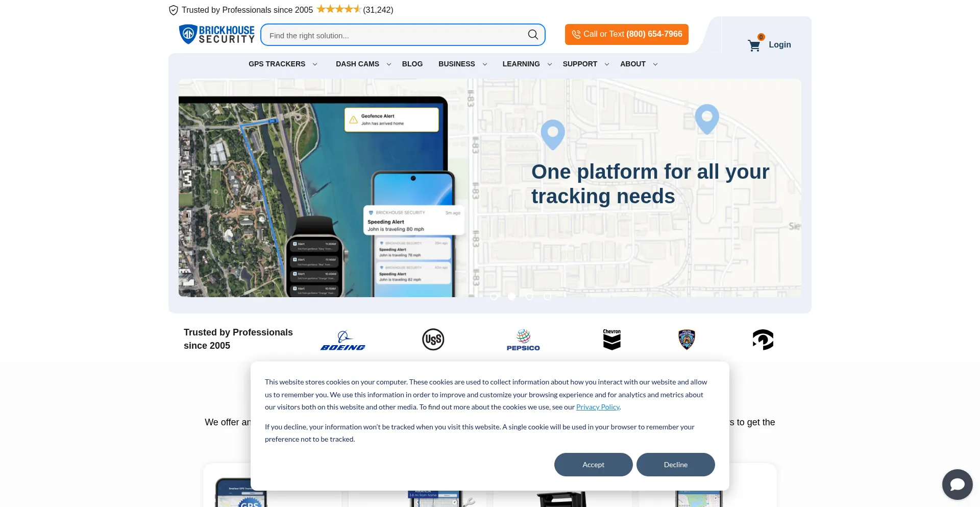The width and height of the screenshot is (980, 507).
Task: Expand the Support menu chevron
Action: pyautogui.click(x=607, y=64)
